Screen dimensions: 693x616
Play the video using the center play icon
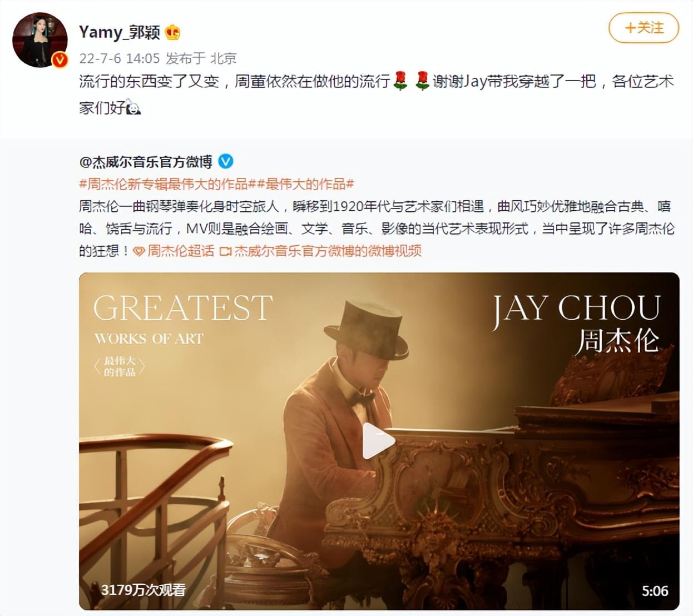[378, 441]
